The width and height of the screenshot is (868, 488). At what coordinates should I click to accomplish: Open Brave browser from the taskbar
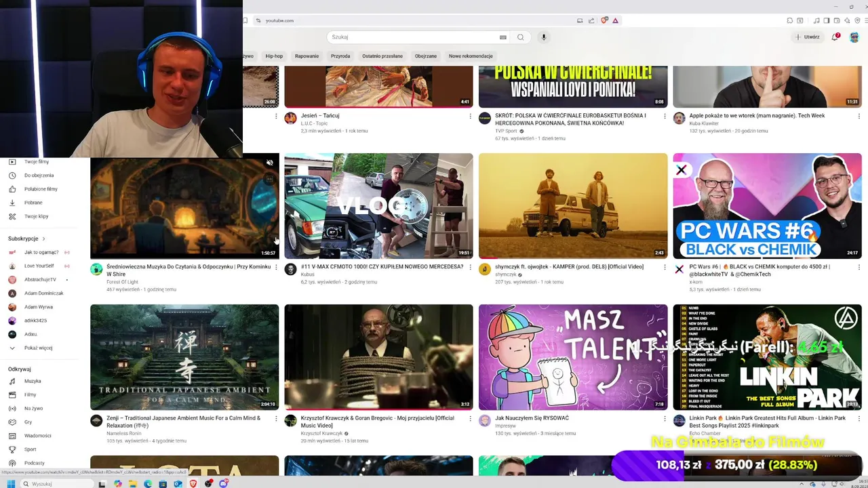193,484
